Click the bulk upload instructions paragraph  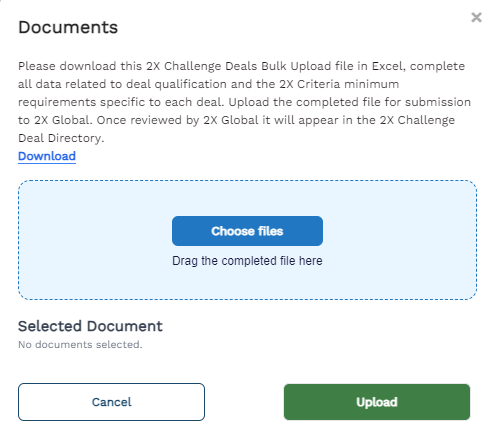tap(244, 102)
